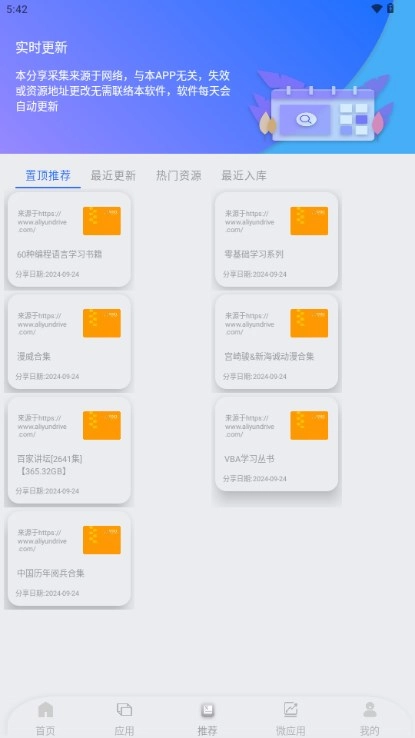Tap the orange zip icon for 中国历年阅兵合集
Image resolution: width=415 pixels, height=738 pixels.
pyautogui.click(x=102, y=540)
